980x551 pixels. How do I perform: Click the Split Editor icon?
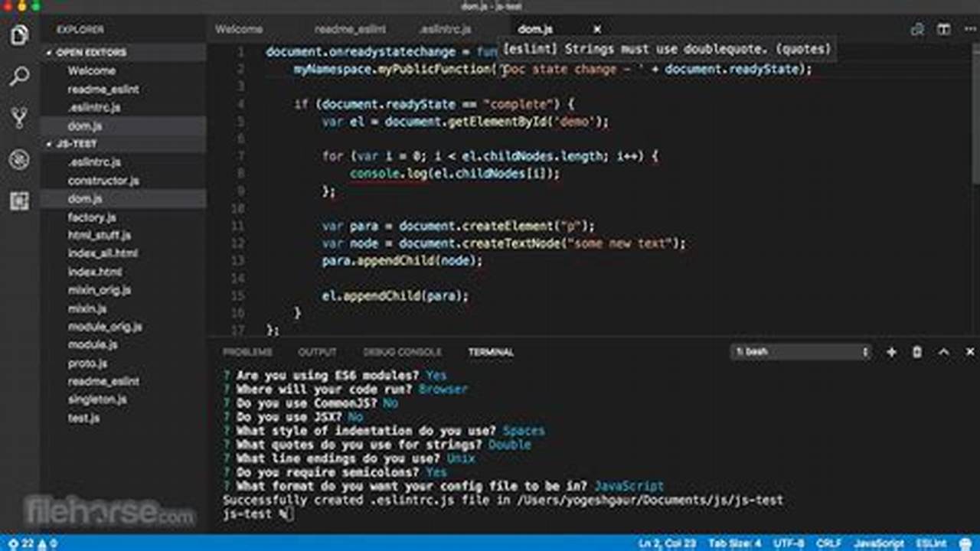tap(917, 29)
